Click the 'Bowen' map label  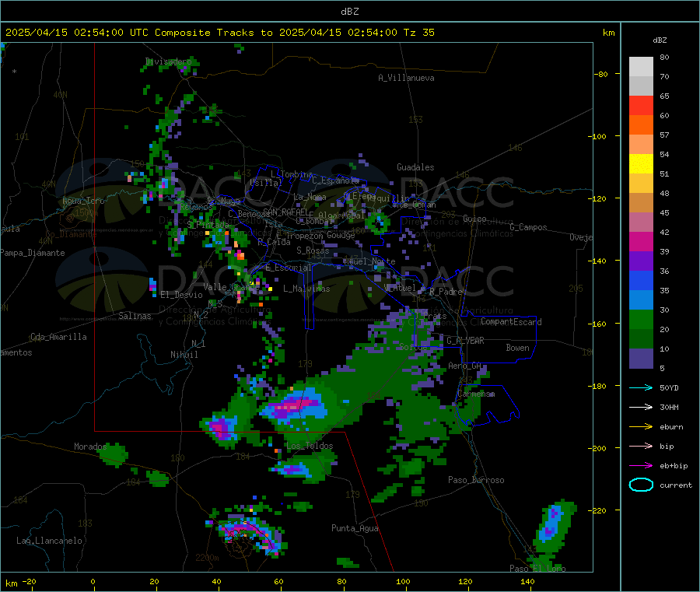click(517, 347)
